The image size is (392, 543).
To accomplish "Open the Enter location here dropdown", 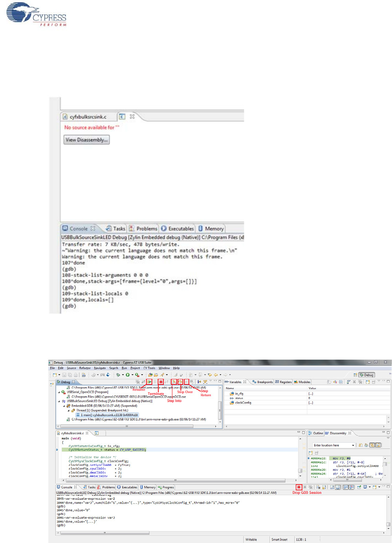I will [353, 445].
